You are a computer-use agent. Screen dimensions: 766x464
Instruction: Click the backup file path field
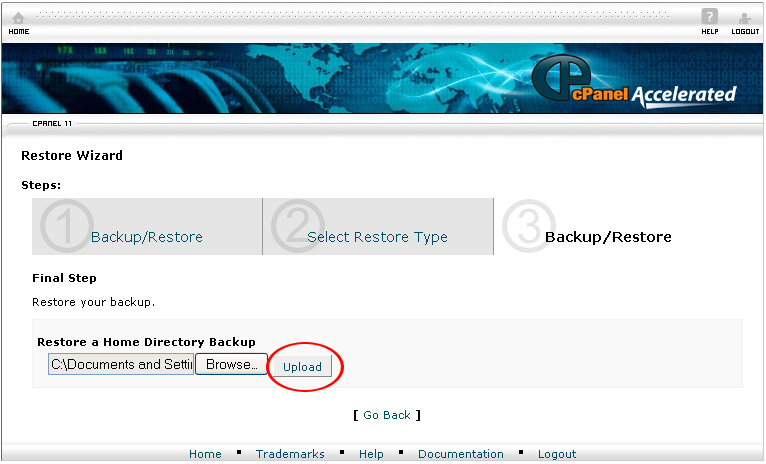[121, 364]
